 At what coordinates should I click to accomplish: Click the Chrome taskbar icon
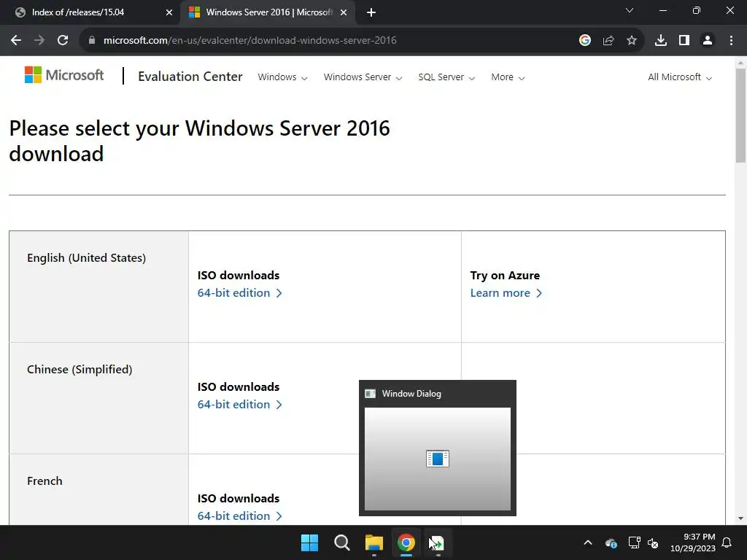pos(406,542)
